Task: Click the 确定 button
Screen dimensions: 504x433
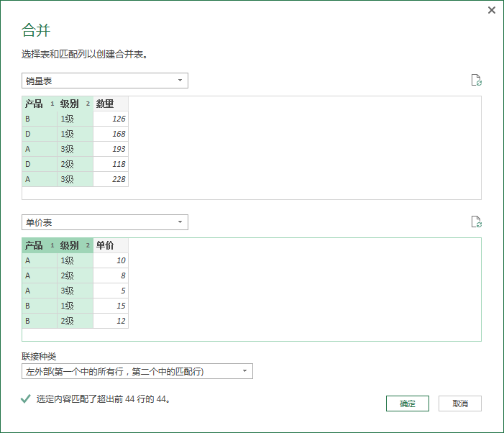Action: click(407, 404)
